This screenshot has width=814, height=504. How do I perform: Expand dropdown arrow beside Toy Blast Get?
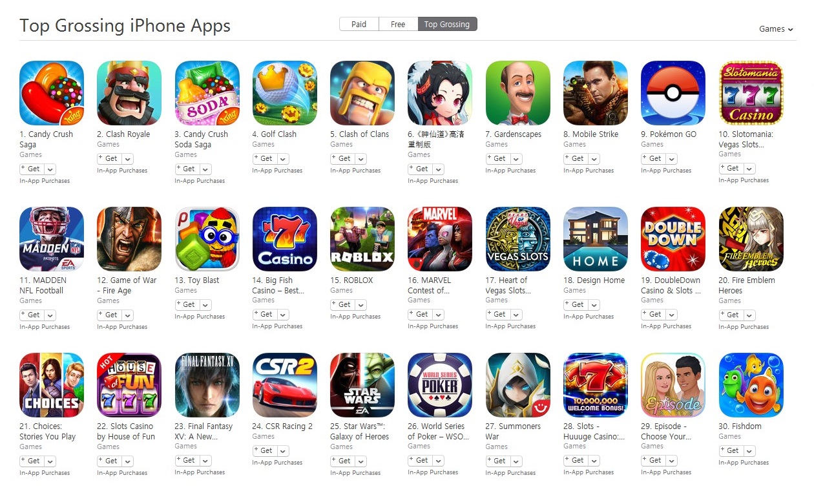pyautogui.click(x=205, y=305)
